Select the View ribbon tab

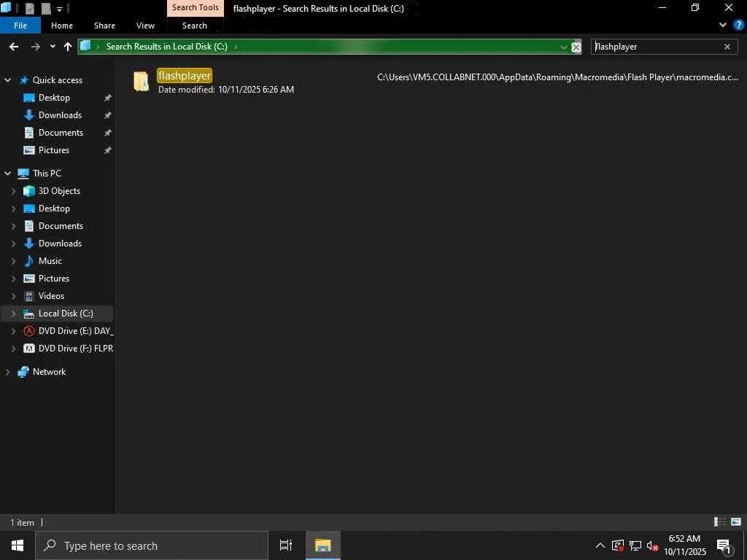pyautogui.click(x=145, y=26)
